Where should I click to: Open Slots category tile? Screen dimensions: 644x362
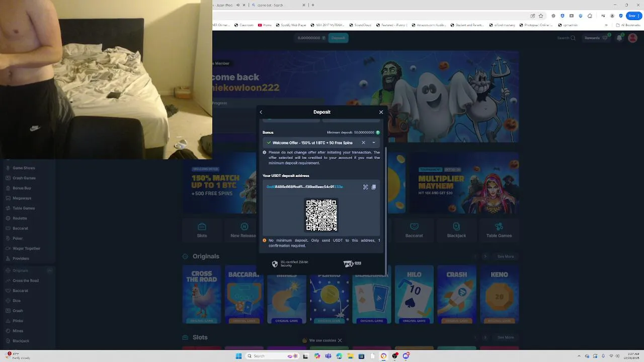click(202, 231)
